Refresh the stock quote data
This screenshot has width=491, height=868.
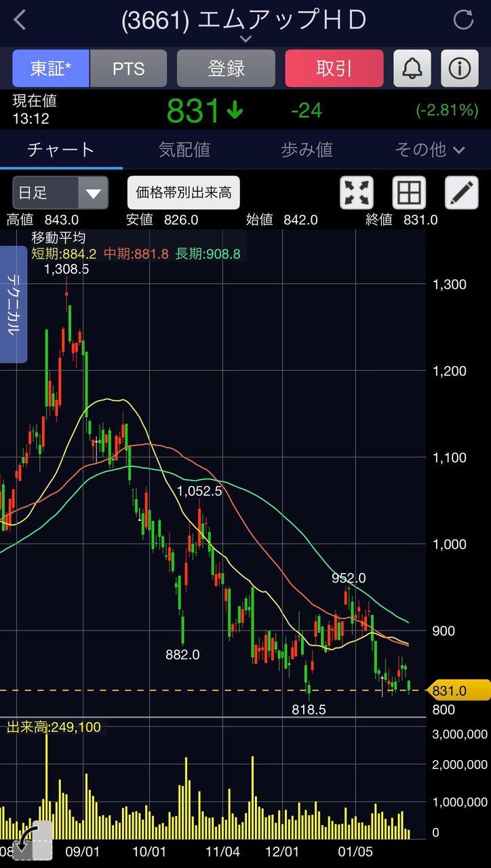463,20
